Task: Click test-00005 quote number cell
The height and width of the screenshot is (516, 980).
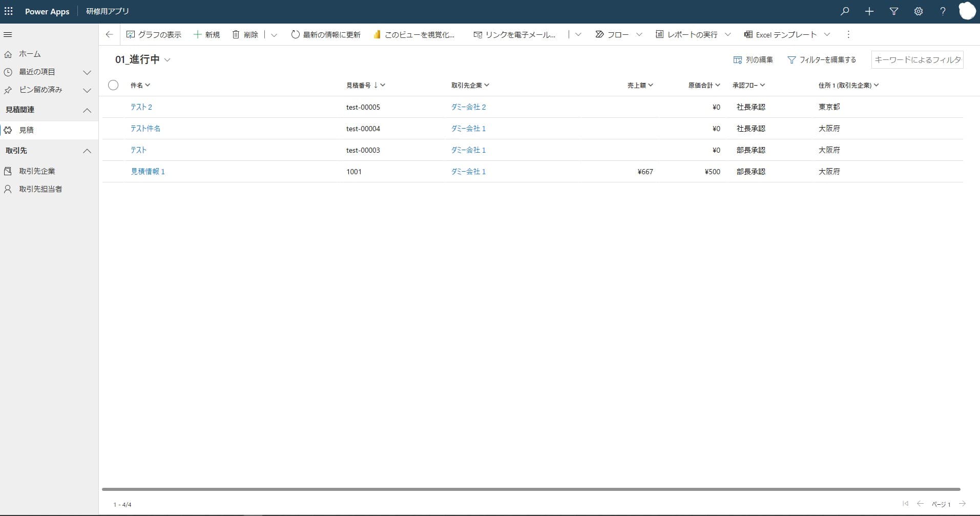Action: click(x=363, y=107)
